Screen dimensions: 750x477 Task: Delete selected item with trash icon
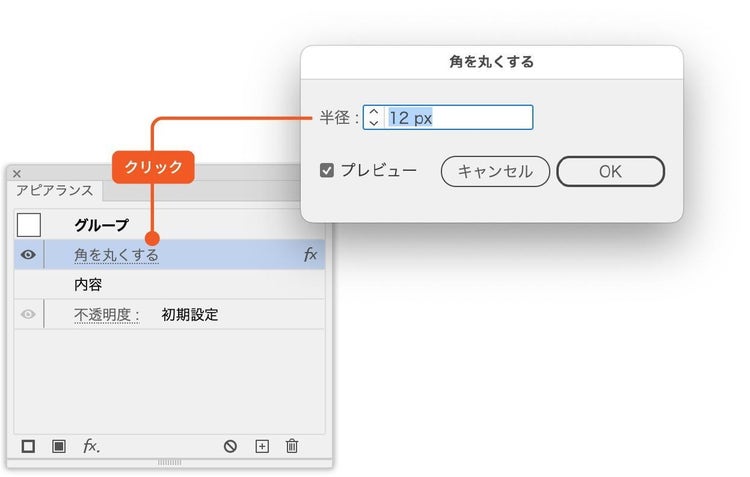(292, 446)
